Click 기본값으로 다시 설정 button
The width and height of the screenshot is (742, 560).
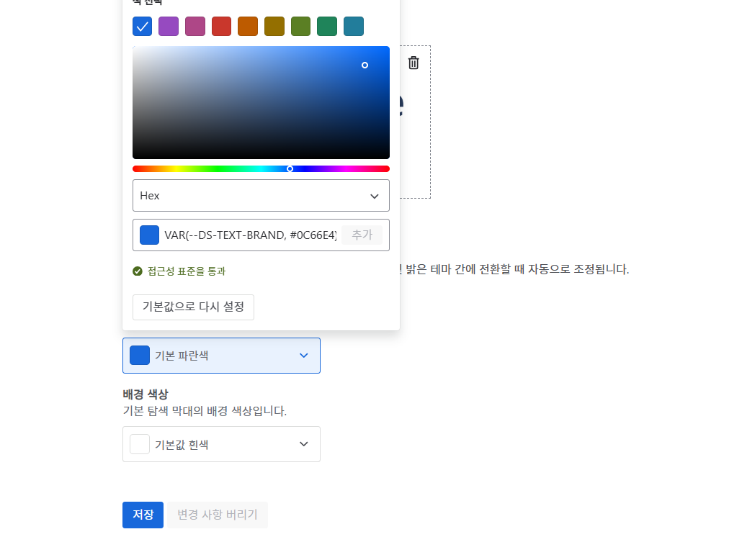tap(193, 307)
